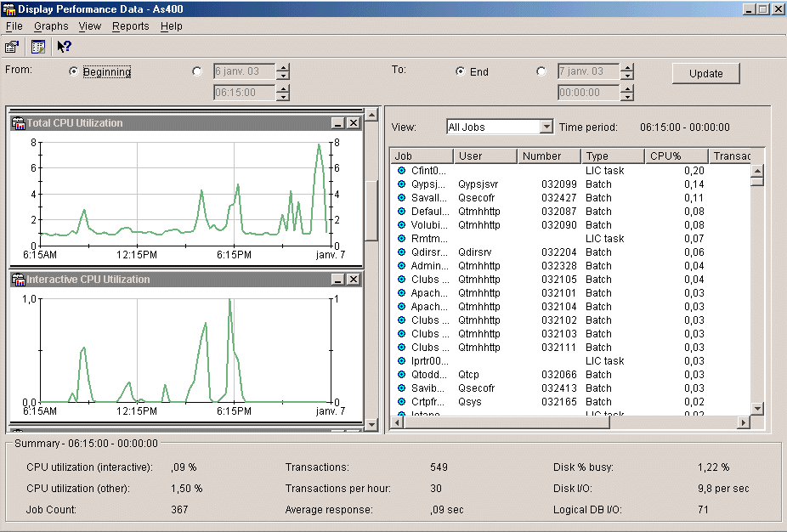Click the job icon next to Iprtr00
Image resolution: width=787 pixels, height=532 pixels.
pos(401,361)
